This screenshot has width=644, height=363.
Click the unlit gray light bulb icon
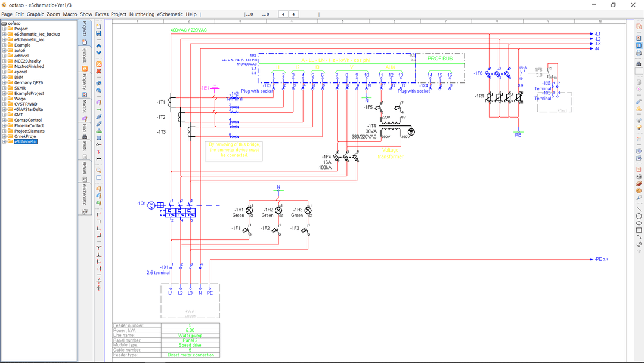tap(639, 121)
